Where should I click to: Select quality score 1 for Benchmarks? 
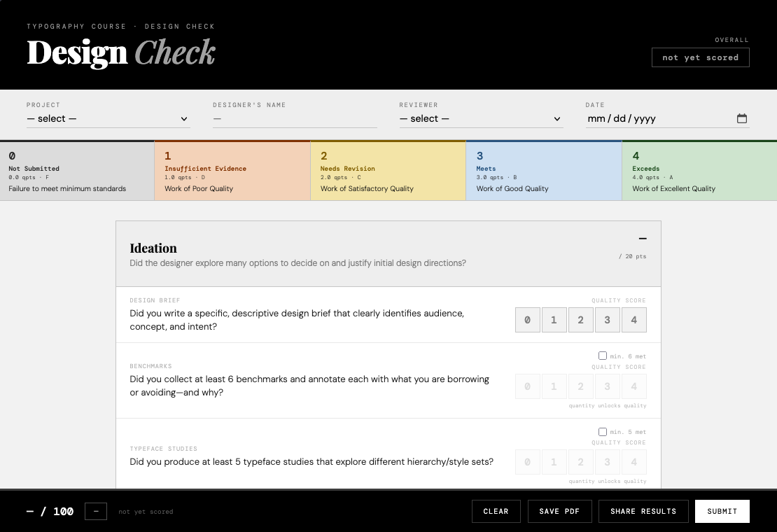(x=554, y=386)
